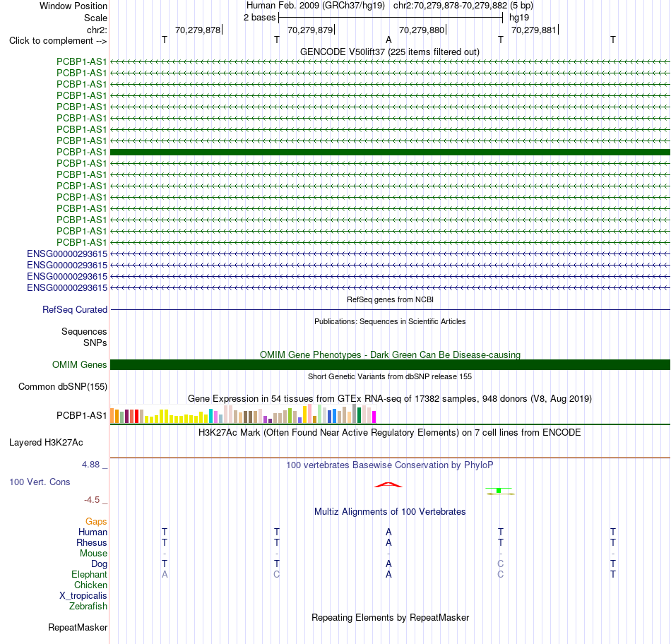This screenshot has width=671, height=644.
Task: Click the 'Click to complement -->' label
Action: [58, 41]
